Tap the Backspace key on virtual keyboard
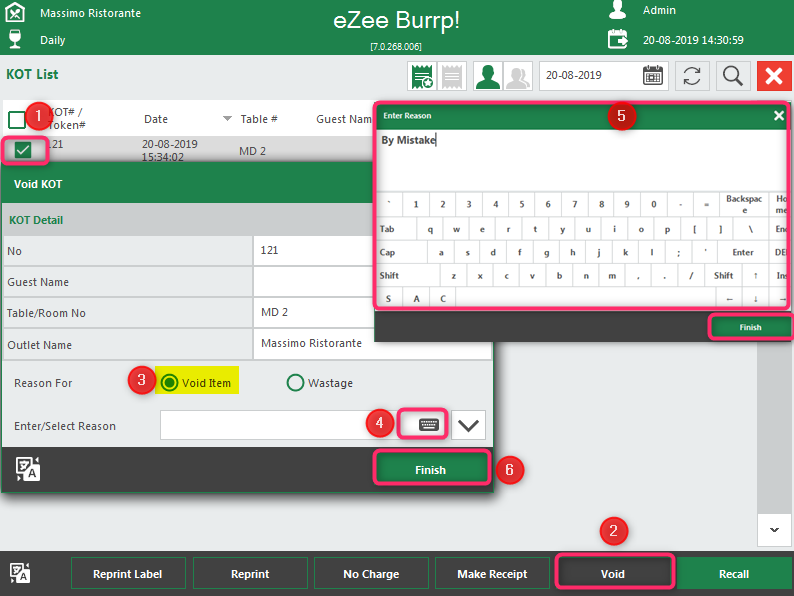 (744, 204)
